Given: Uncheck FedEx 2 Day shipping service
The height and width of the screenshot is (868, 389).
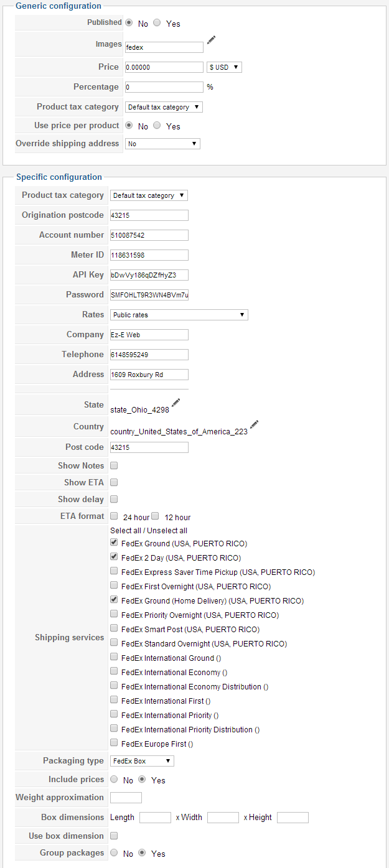Looking at the screenshot, I should (x=114, y=558).
